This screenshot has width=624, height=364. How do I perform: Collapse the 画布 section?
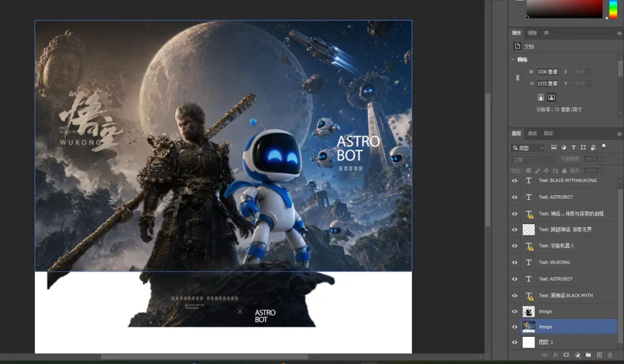[512, 60]
